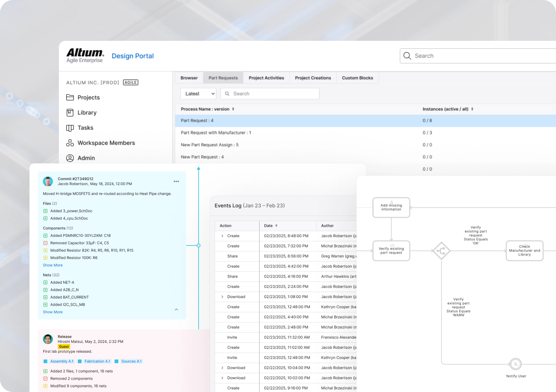Image resolution: width=556 pixels, height=392 pixels.
Task: Click the Notify User node icon
Action: click(515, 364)
